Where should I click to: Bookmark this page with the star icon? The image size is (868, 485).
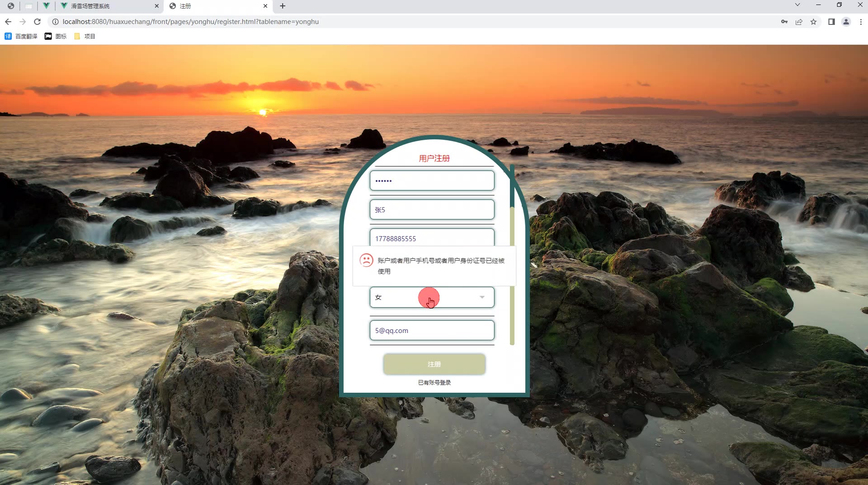point(813,22)
